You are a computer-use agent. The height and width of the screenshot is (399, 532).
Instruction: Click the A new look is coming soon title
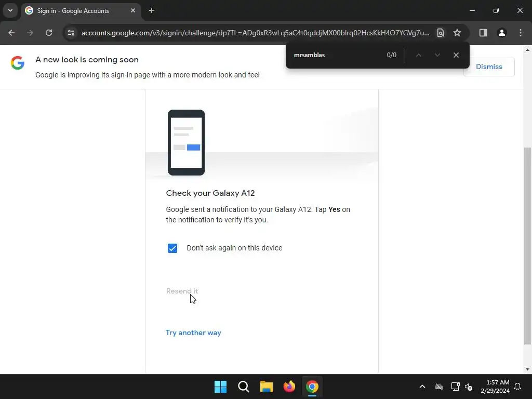(87, 60)
